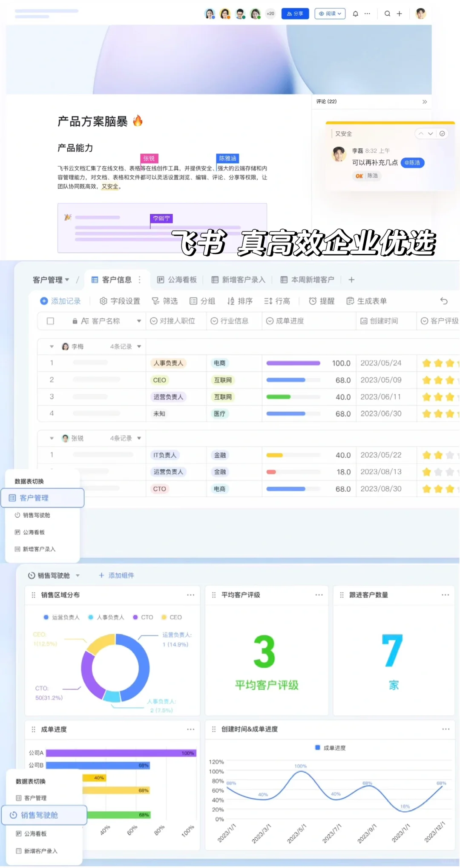The width and height of the screenshot is (460, 868).
Task: Open the 张锐 group record-count dropdown
Action: tap(139, 438)
